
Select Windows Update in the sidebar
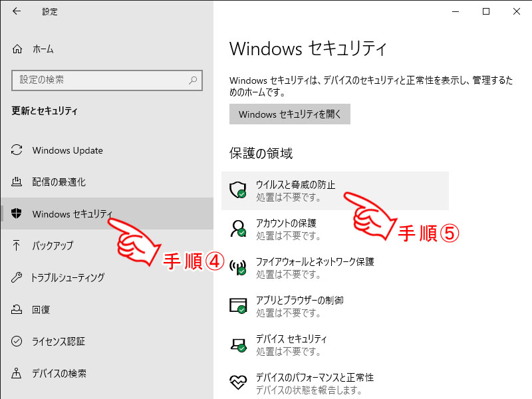(107, 150)
